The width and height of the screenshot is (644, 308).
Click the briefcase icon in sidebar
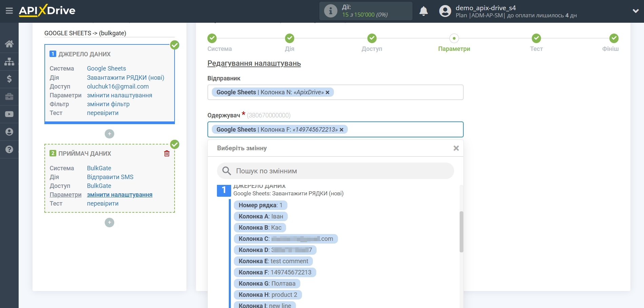coord(9,97)
